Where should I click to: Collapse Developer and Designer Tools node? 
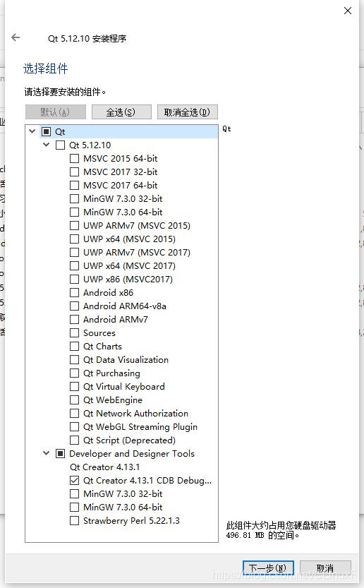(x=46, y=453)
